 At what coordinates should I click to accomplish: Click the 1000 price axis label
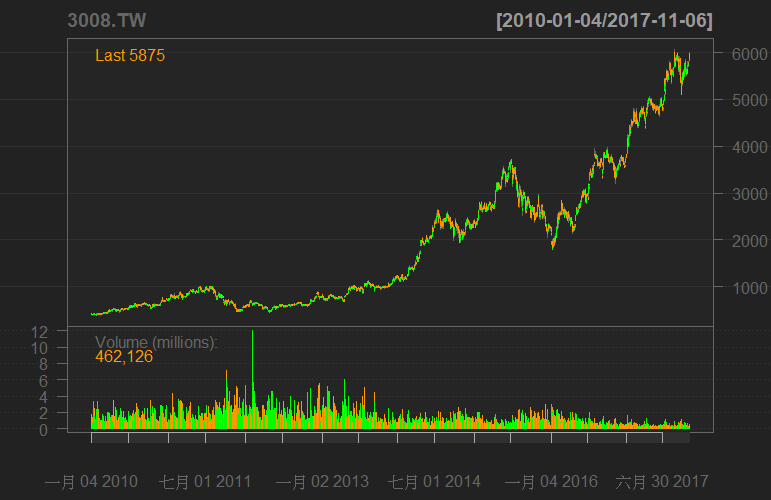tap(739, 288)
